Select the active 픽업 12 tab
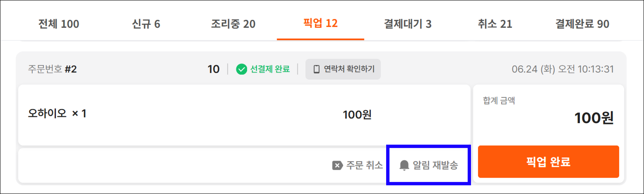 pyautogui.click(x=320, y=23)
